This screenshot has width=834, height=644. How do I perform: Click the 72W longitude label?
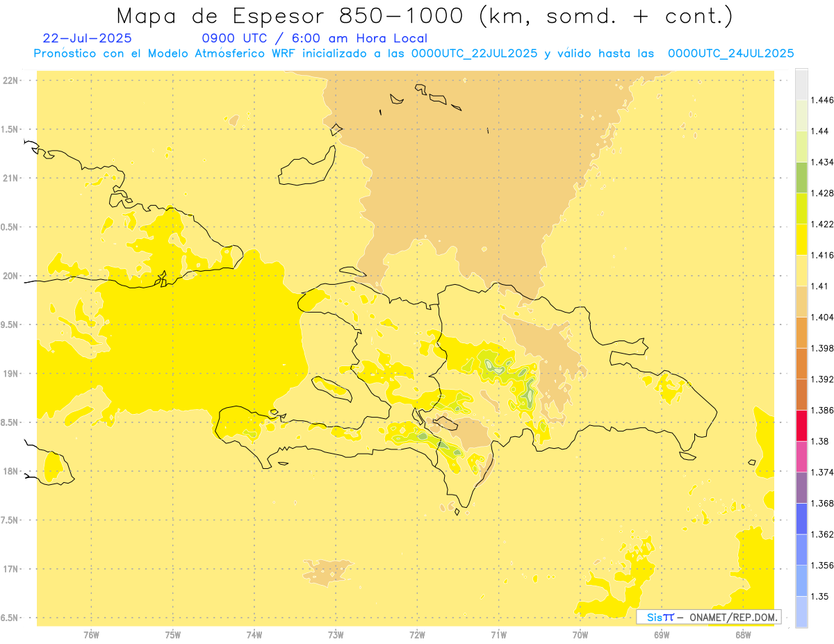(x=417, y=635)
